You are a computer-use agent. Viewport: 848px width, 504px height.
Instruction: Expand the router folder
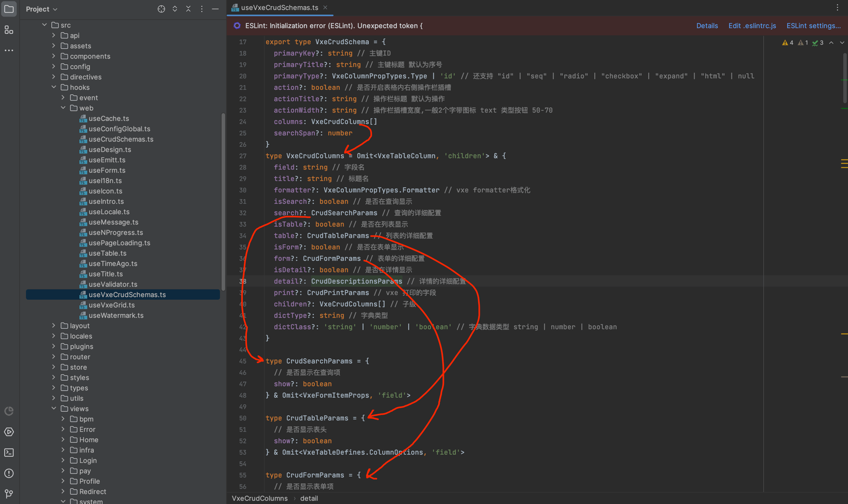point(54,357)
